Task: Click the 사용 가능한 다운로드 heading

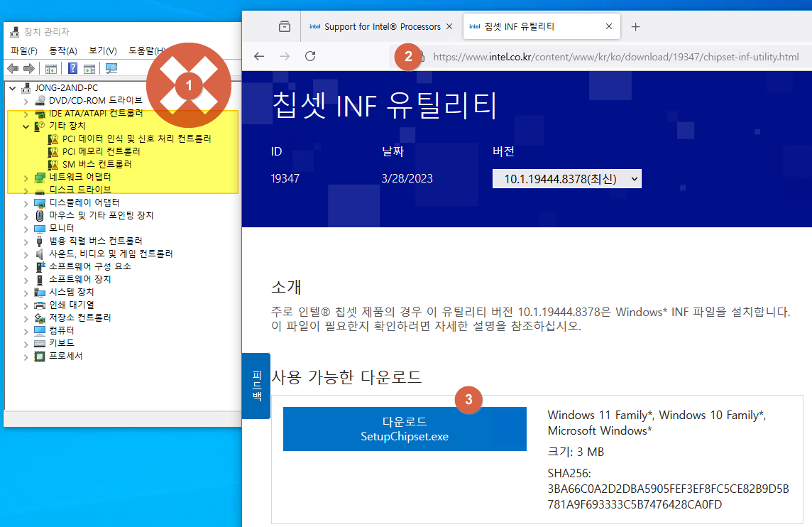Action: (346, 376)
